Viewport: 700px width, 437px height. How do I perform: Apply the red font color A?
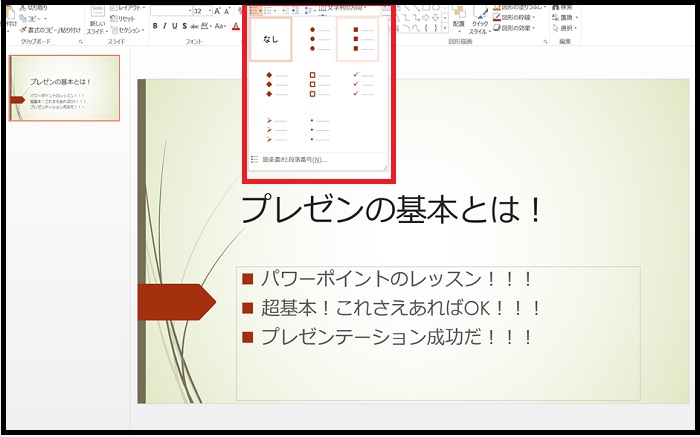(236, 26)
